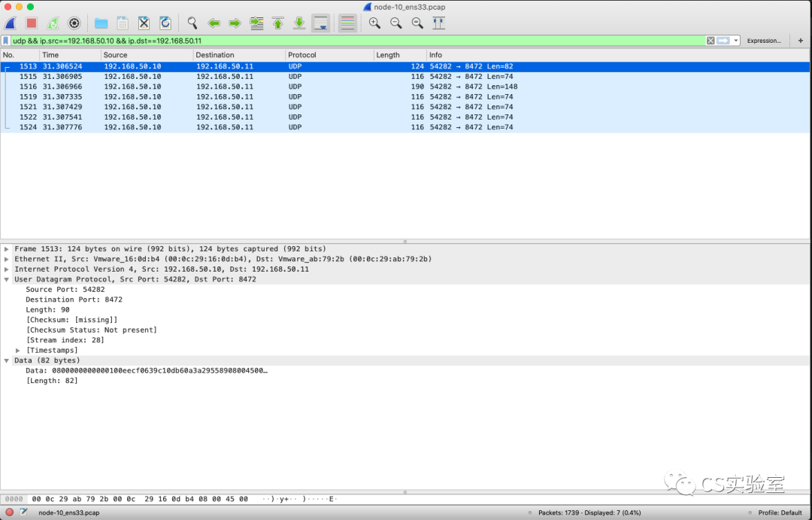Expand the Ethernet II section
This screenshot has height=520, width=812.
[7, 259]
